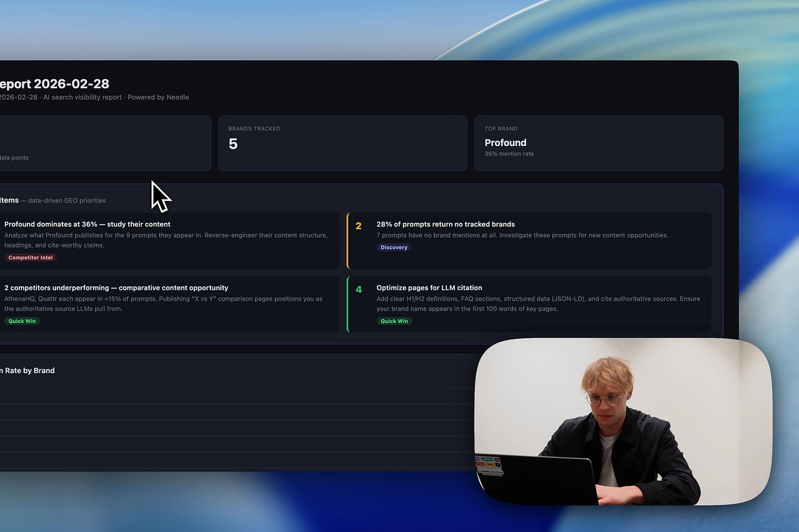The image size is (799, 532).
Task: Click the report title dated 2026-02-28
Action: click(54, 84)
